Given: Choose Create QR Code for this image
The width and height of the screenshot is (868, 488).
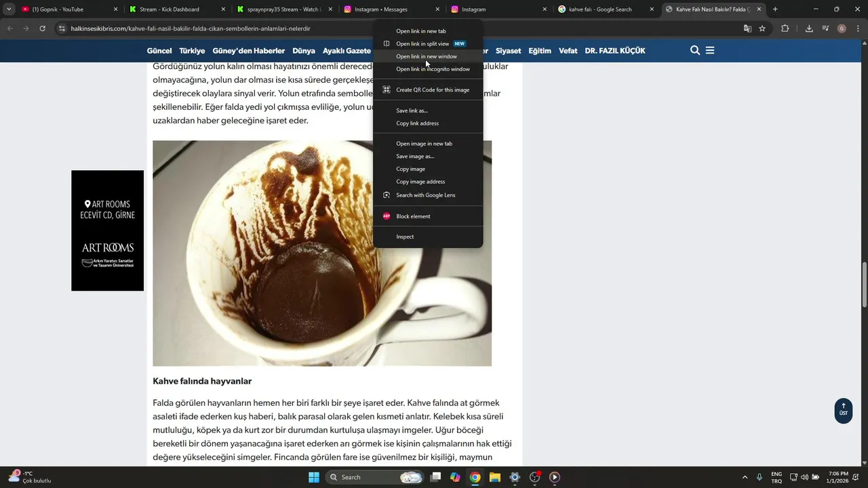Looking at the screenshot, I should tap(428, 89).
